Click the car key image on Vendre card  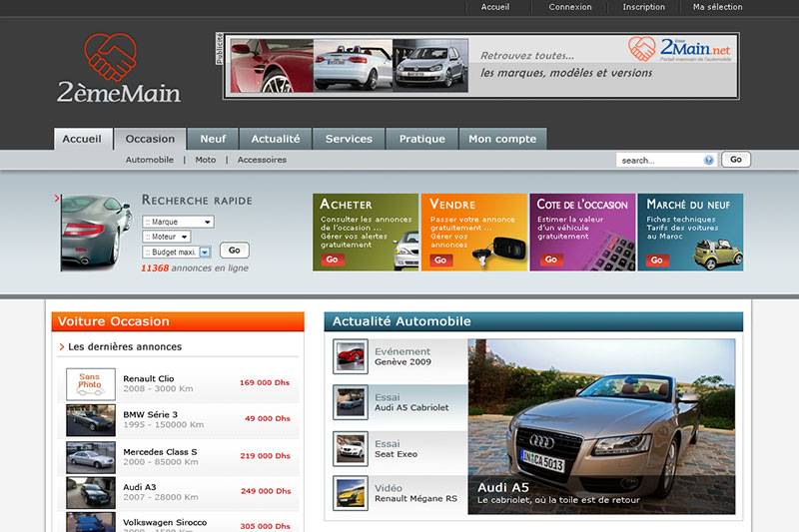click(x=499, y=252)
